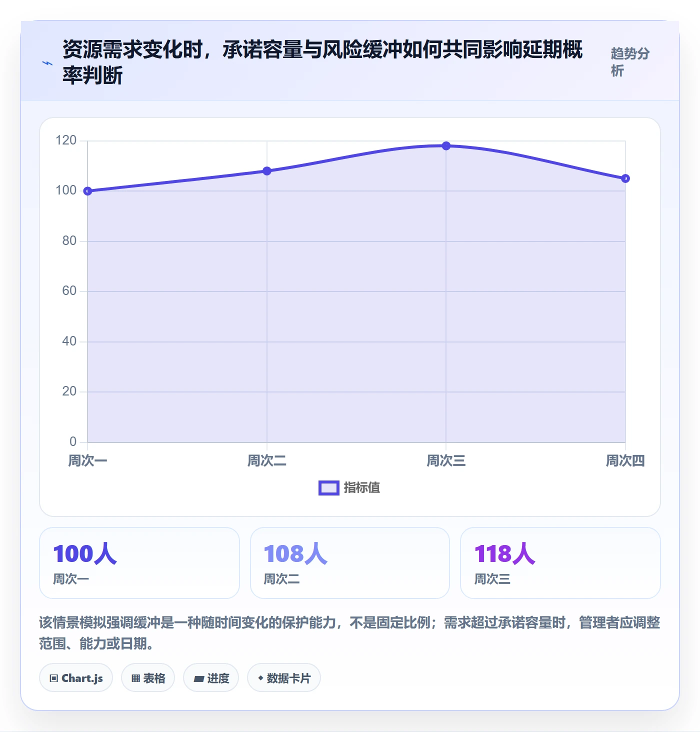The image size is (700, 732).
Task: Click the diamond icon in 数据卡片 chip
Action: [260, 678]
